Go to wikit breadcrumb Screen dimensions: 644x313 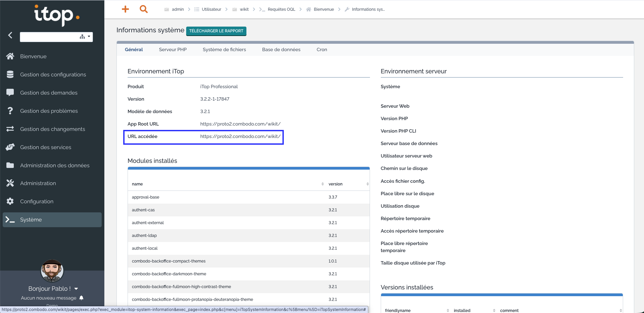coord(240,9)
